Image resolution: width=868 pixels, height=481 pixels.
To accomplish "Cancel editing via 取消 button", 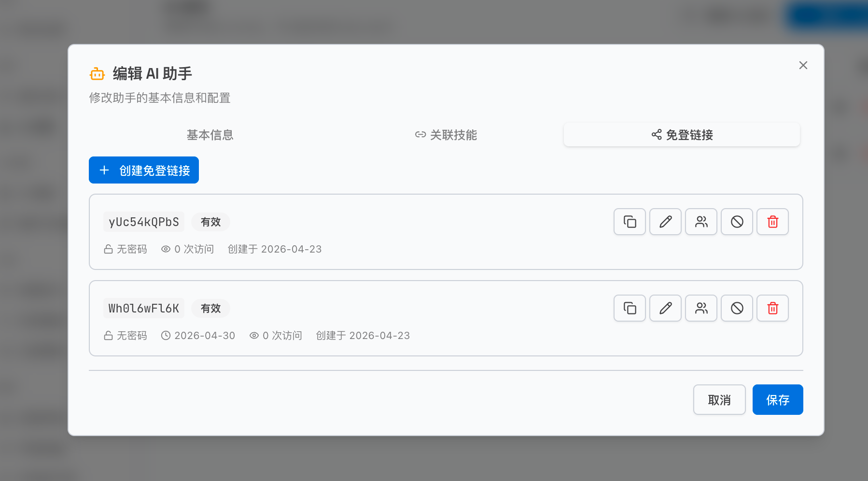I will 719,399.
